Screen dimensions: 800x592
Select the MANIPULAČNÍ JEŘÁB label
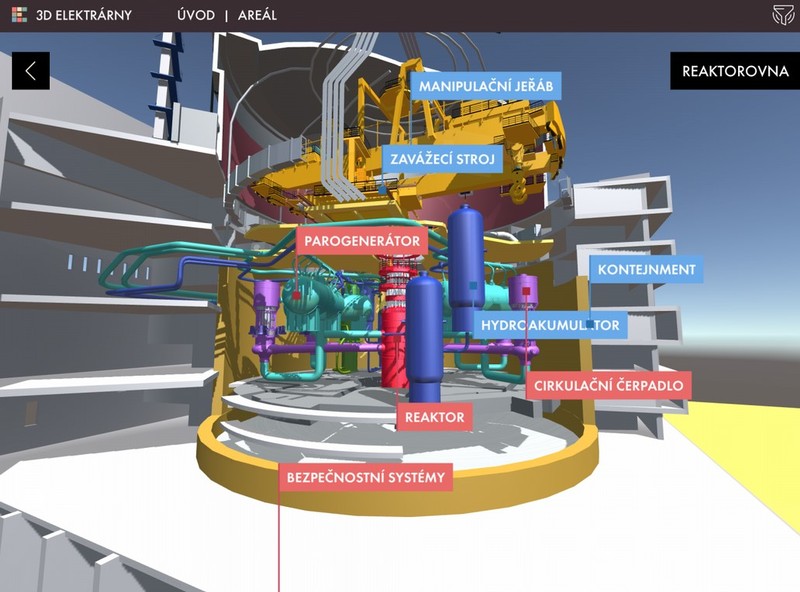tap(486, 86)
